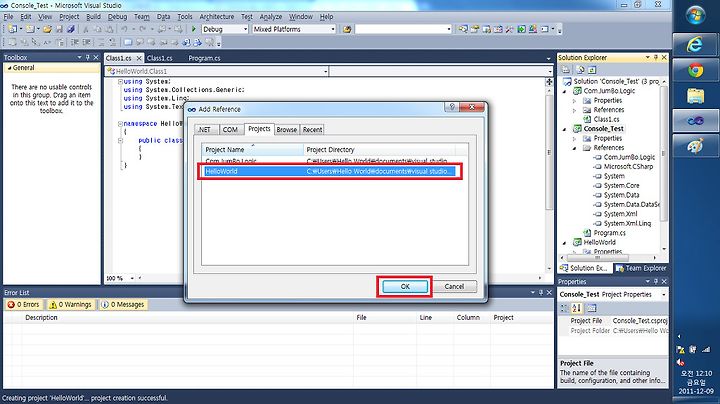Image resolution: width=720 pixels, height=404 pixels.
Task: Click the editor split-window handle icon
Action: 549,82
